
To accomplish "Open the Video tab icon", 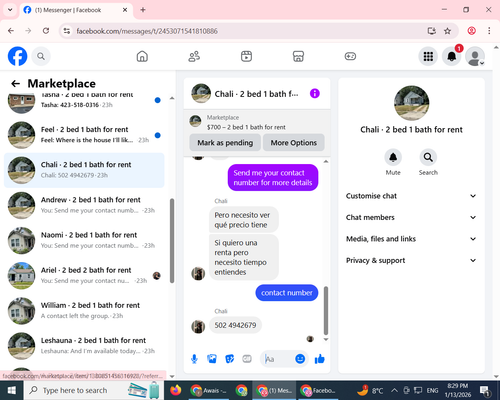I will 246,56.
